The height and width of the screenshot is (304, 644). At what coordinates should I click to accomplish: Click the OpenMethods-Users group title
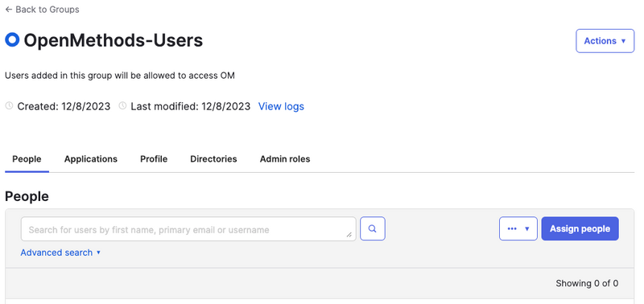(114, 40)
